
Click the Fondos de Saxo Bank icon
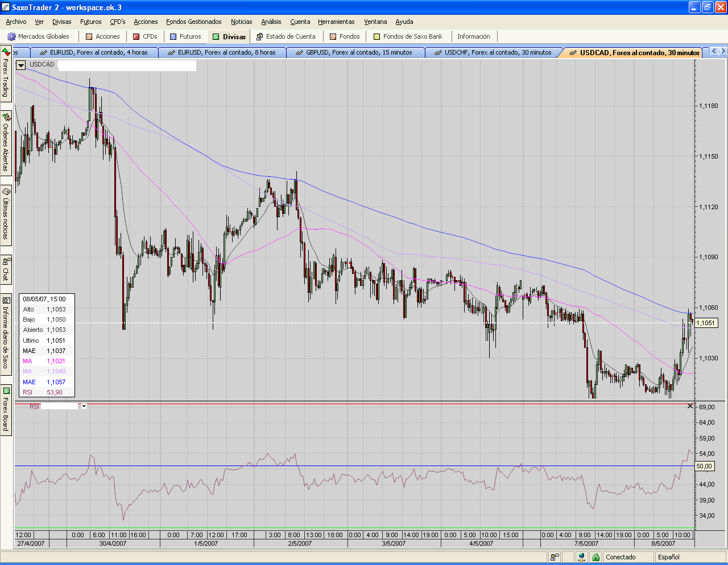377,36
